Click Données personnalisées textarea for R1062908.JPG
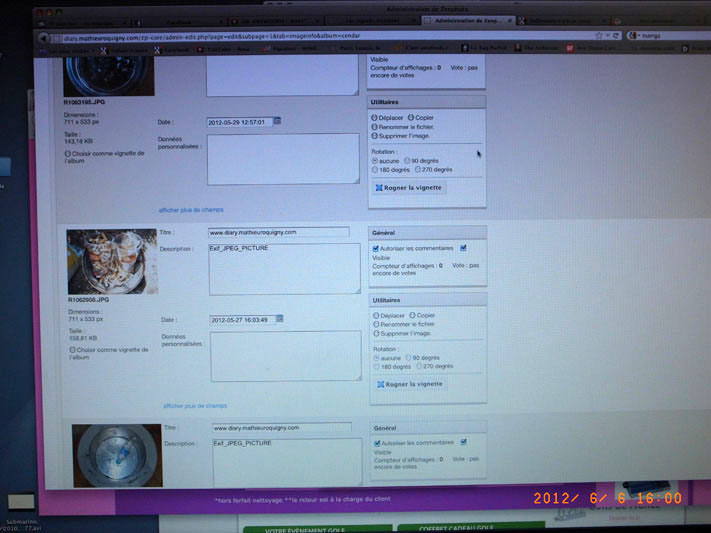 click(286, 356)
